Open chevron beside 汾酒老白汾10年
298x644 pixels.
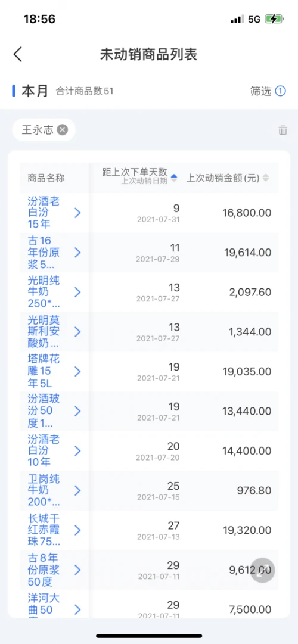point(77,450)
